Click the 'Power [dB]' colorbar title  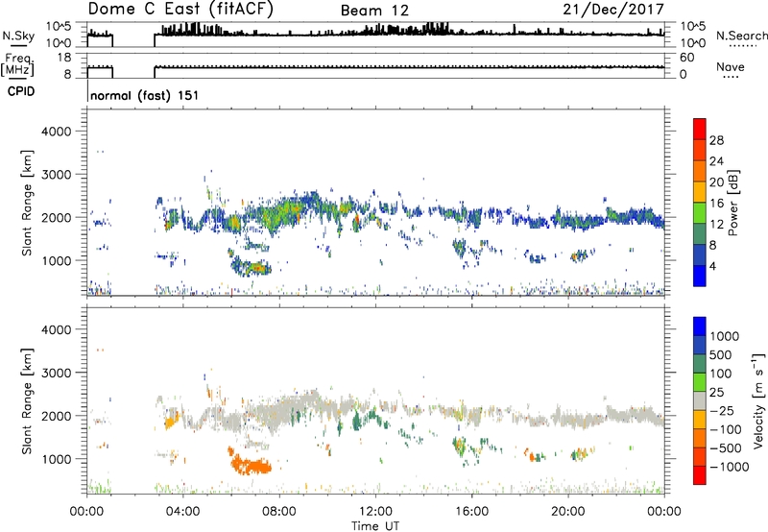(733, 203)
